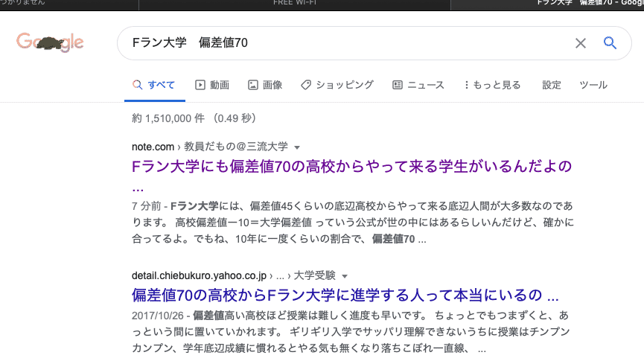Click the blue magnifier search icon
This screenshot has width=644, height=361.
(610, 42)
